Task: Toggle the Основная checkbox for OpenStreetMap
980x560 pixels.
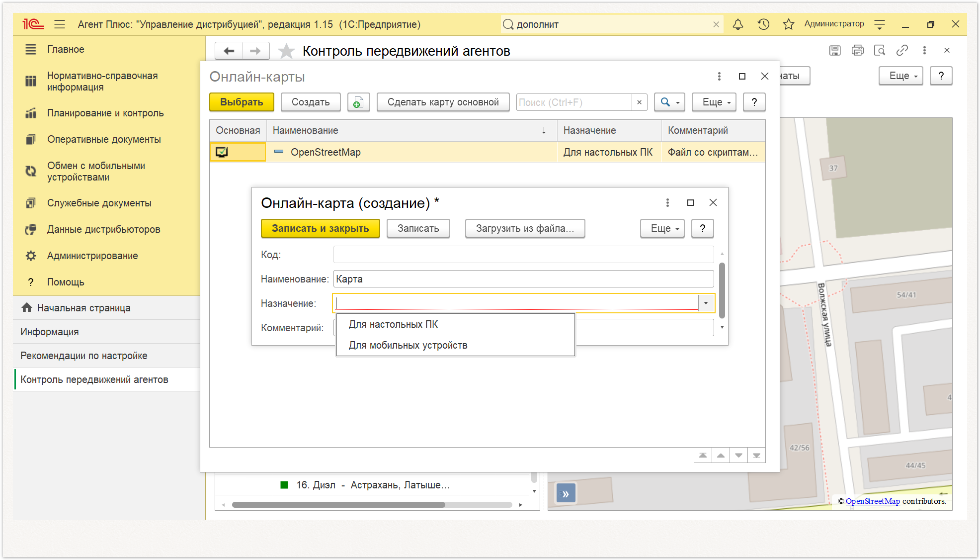Action: pyautogui.click(x=222, y=152)
